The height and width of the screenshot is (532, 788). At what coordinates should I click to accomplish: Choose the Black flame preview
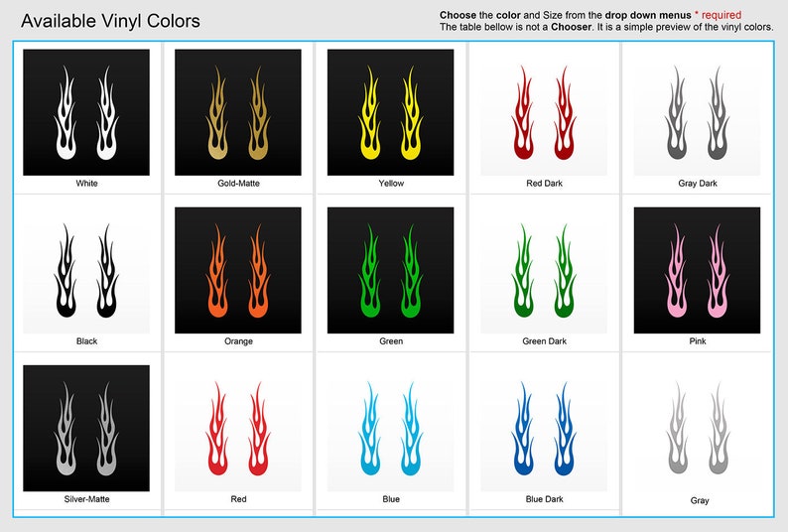tap(86, 270)
